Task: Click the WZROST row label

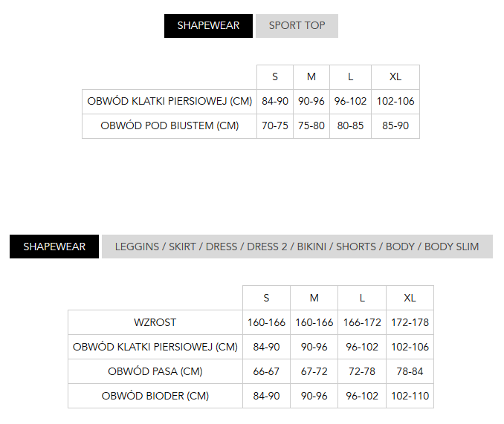Action: coord(155,323)
